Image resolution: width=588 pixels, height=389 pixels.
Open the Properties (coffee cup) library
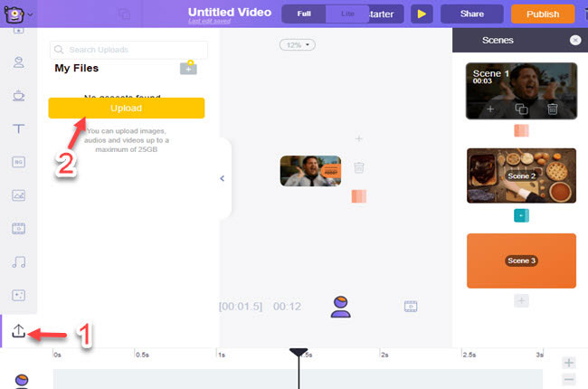(18, 95)
